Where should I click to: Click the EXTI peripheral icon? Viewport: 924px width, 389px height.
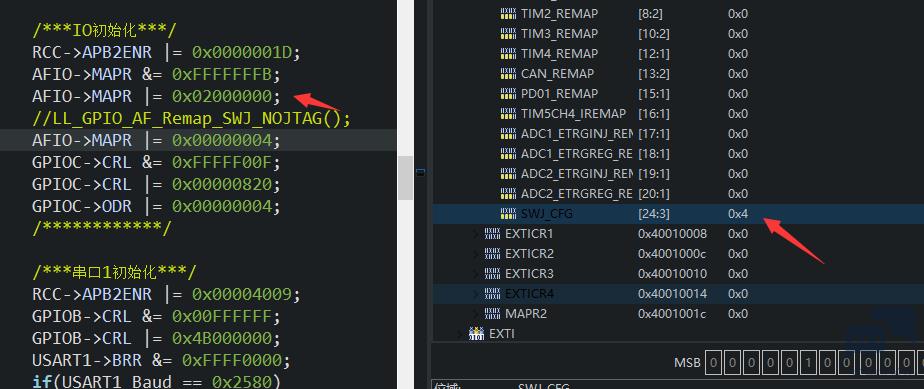[x=476, y=334]
